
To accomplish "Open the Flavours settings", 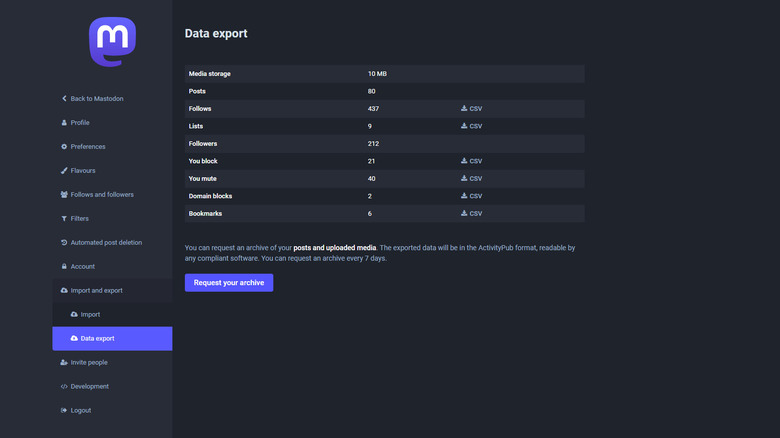I will click(x=112, y=170).
